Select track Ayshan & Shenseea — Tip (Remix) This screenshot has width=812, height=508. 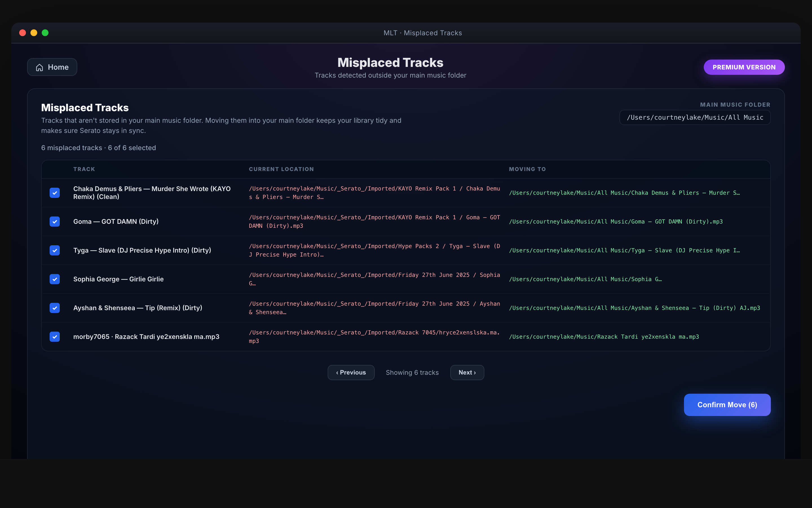pyautogui.click(x=138, y=308)
